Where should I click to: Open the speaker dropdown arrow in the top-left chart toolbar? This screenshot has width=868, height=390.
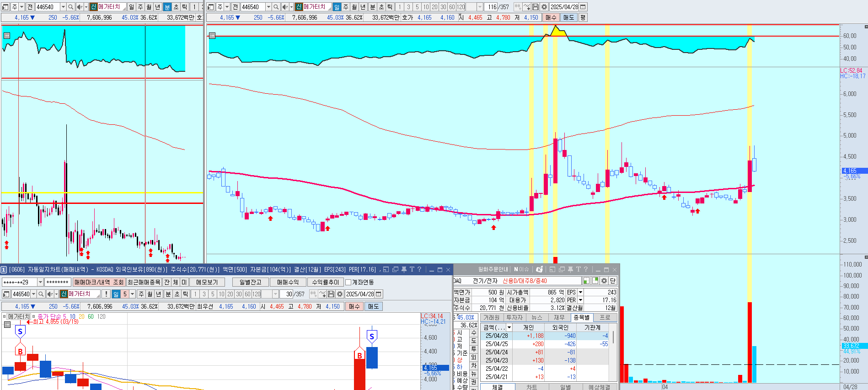pos(86,7)
